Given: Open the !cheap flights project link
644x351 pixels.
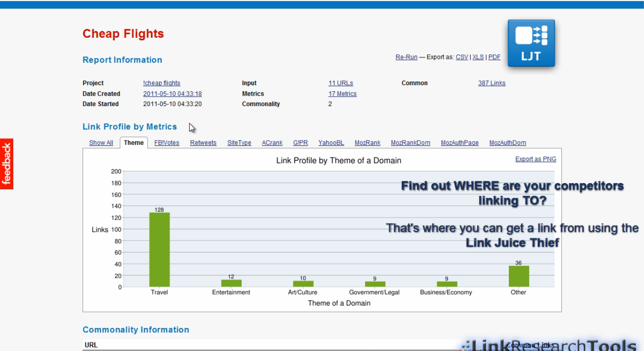Looking at the screenshot, I should 162,83.
